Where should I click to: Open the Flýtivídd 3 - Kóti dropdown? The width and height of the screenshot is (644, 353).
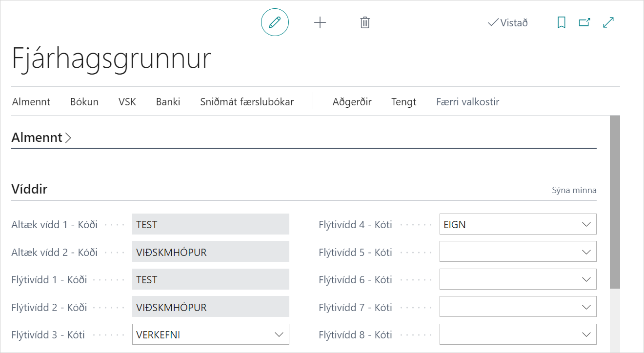(x=279, y=335)
